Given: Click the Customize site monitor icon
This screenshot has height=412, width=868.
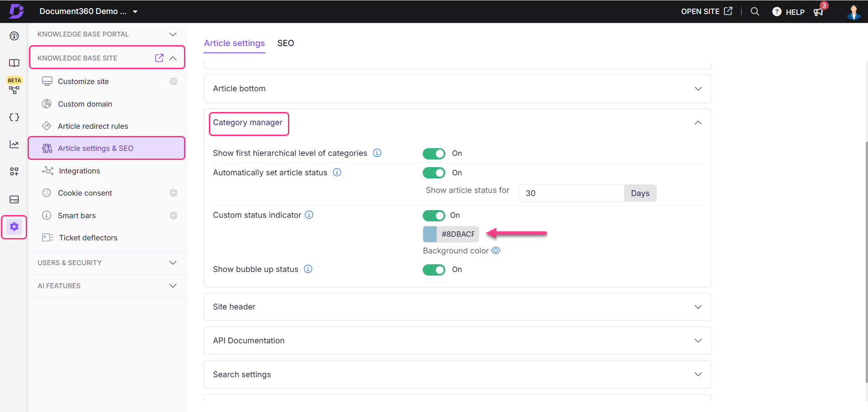Looking at the screenshot, I should [x=47, y=81].
